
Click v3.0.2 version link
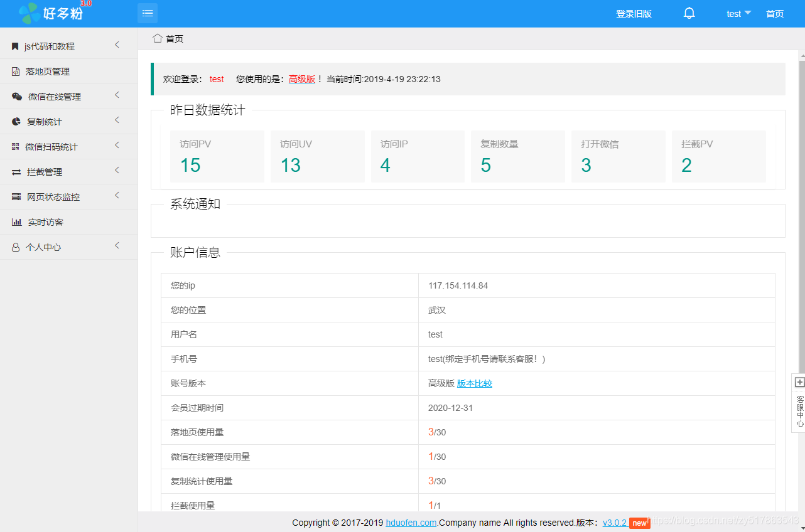(615, 523)
